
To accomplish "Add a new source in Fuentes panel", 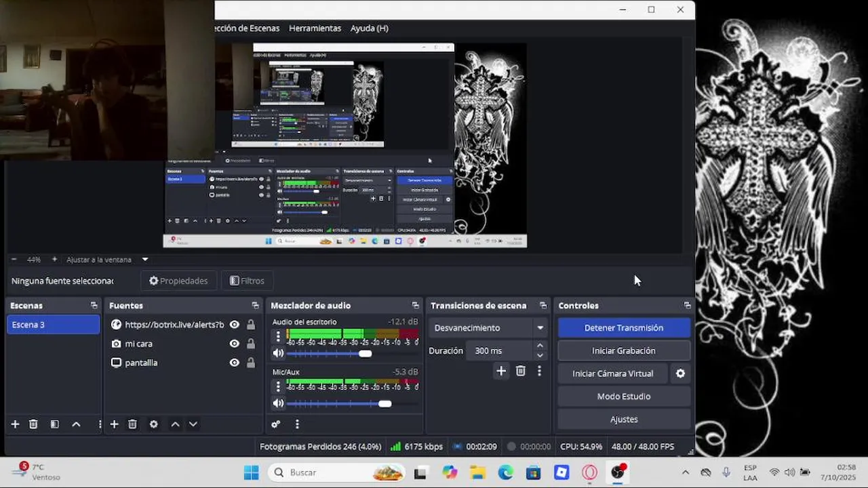I will pyautogui.click(x=114, y=424).
